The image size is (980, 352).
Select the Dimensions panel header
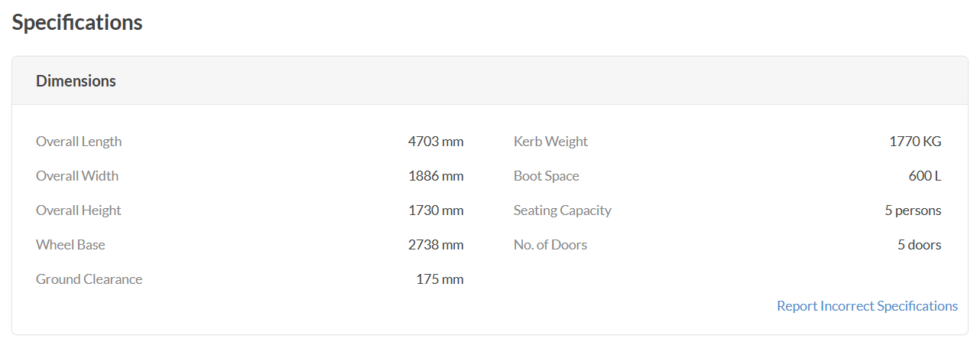click(490, 80)
